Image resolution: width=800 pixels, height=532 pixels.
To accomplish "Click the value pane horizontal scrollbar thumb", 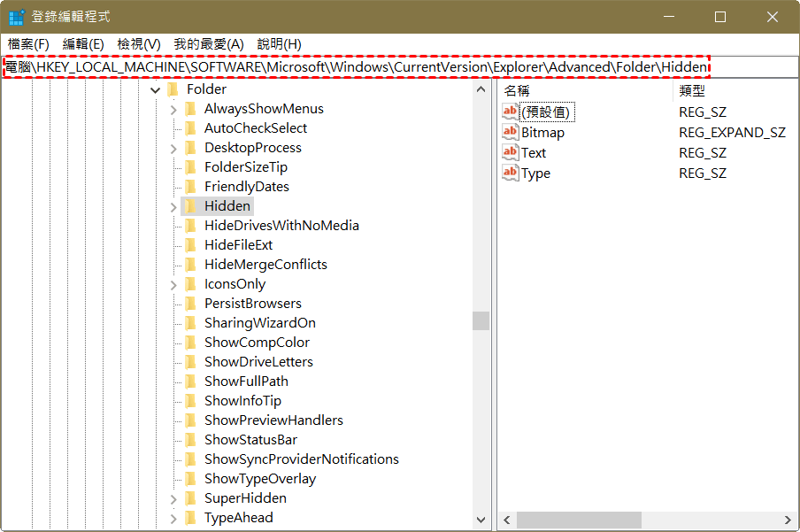I will [579, 520].
